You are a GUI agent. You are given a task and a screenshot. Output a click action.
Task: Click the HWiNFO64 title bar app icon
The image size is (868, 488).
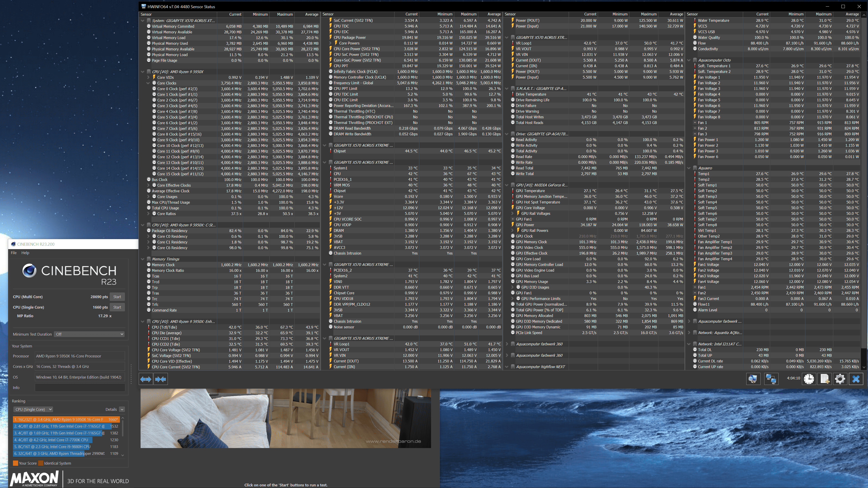[x=144, y=6]
